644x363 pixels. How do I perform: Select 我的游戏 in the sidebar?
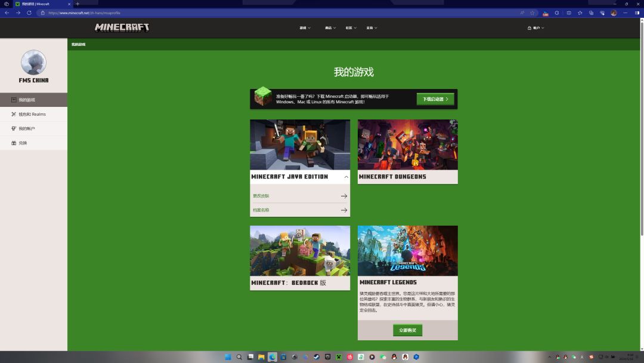click(33, 100)
